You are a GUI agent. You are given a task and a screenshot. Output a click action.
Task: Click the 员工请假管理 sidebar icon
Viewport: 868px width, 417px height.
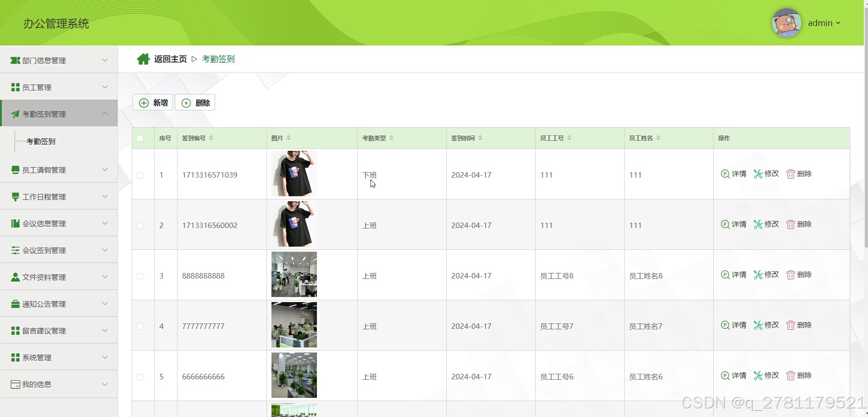click(15, 170)
